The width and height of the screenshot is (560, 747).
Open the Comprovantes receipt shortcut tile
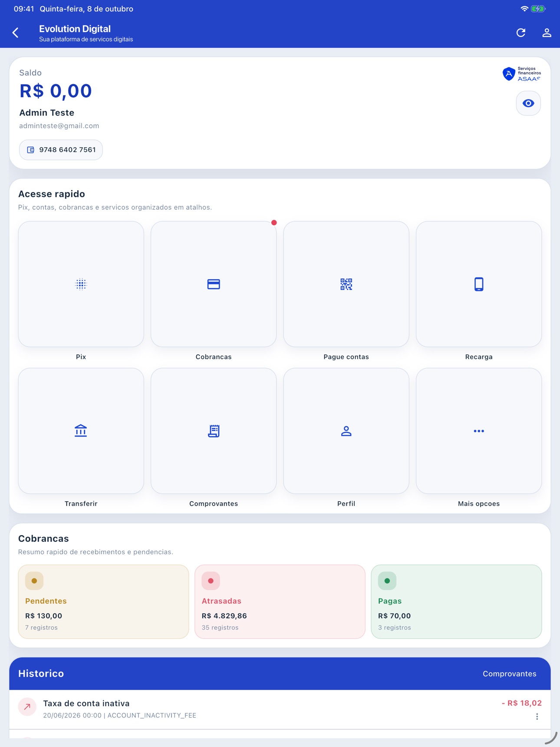click(214, 431)
